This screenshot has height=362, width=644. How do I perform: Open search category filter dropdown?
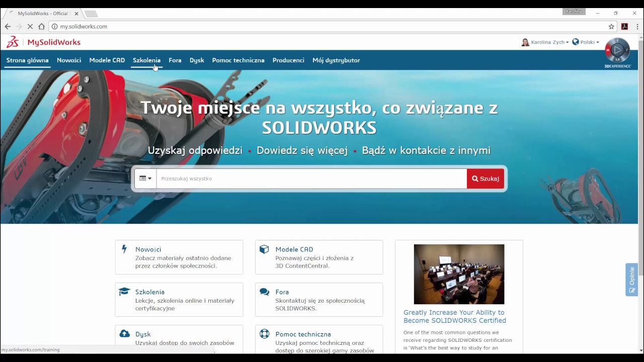(x=145, y=178)
